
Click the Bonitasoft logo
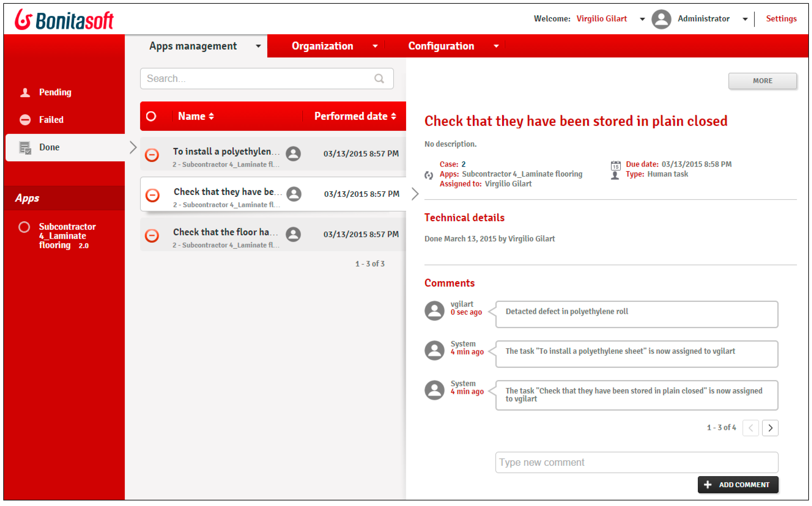pyautogui.click(x=64, y=19)
